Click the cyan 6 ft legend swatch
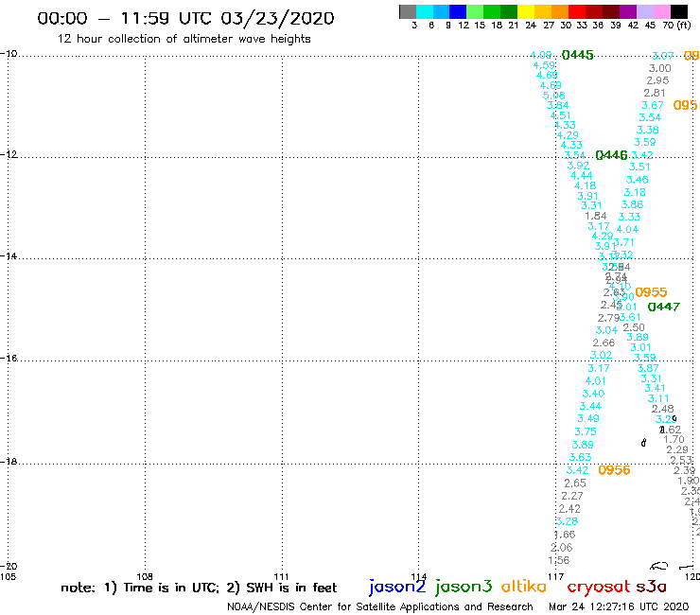Viewport: 700px width, 615px height. [425, 11]
